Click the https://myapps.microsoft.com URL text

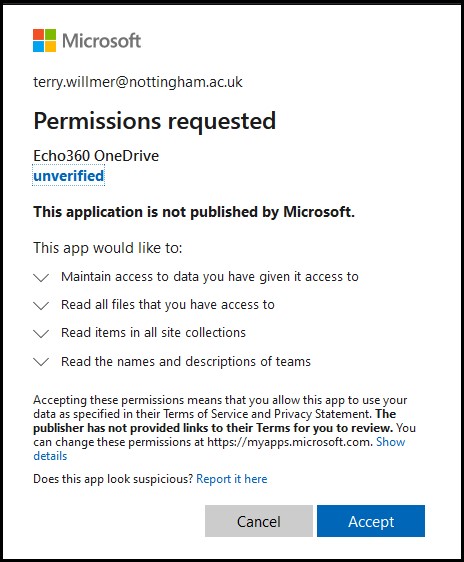point(290,442)
